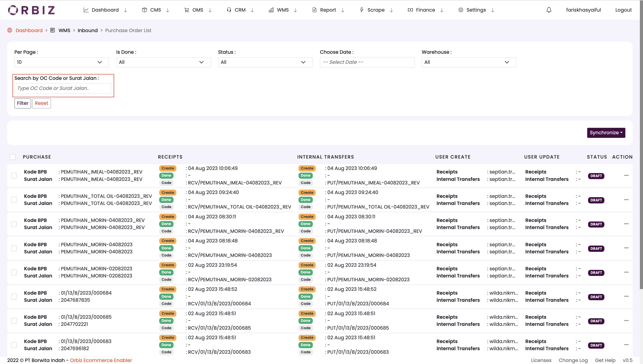Click the CMS box icon

(144, 10)
